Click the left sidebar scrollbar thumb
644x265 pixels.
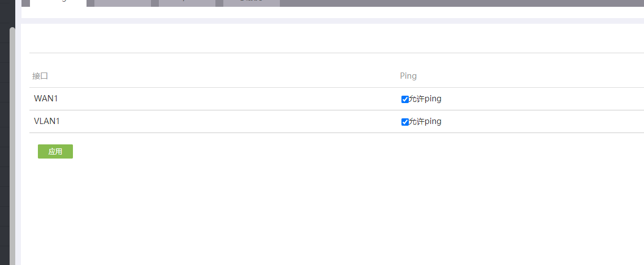click(12, 142)
